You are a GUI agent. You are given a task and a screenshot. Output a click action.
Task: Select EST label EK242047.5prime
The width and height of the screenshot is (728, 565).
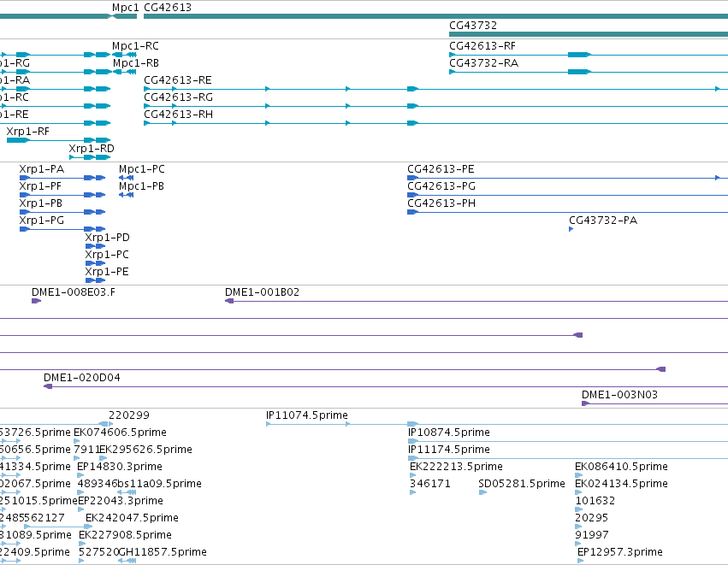pyautogui.click(x=132, y=519)
